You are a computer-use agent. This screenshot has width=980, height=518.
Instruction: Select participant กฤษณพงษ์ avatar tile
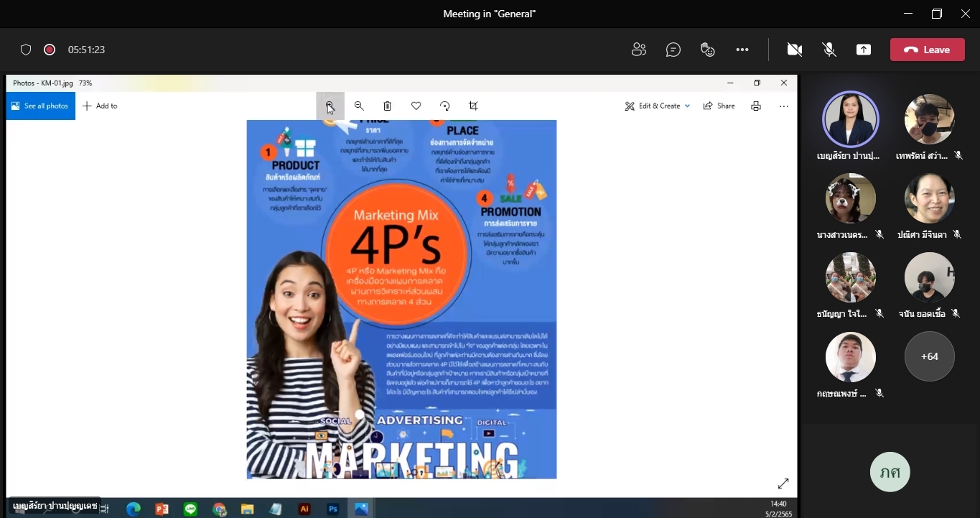coord(850,356)
